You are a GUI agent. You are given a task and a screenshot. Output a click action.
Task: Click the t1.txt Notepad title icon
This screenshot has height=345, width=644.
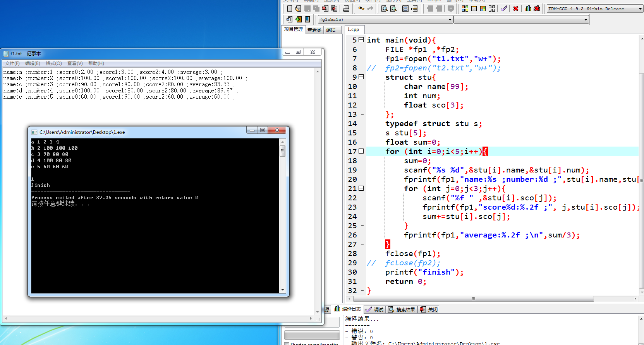pyautogui.click(x=5, y=53)
